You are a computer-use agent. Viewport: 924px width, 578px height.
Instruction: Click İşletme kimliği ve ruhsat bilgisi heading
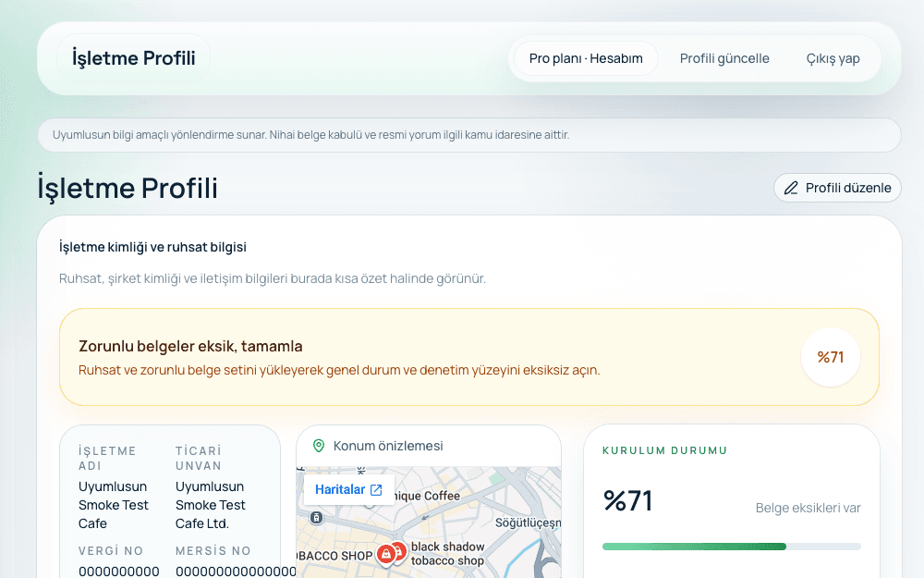coord(152,247)
